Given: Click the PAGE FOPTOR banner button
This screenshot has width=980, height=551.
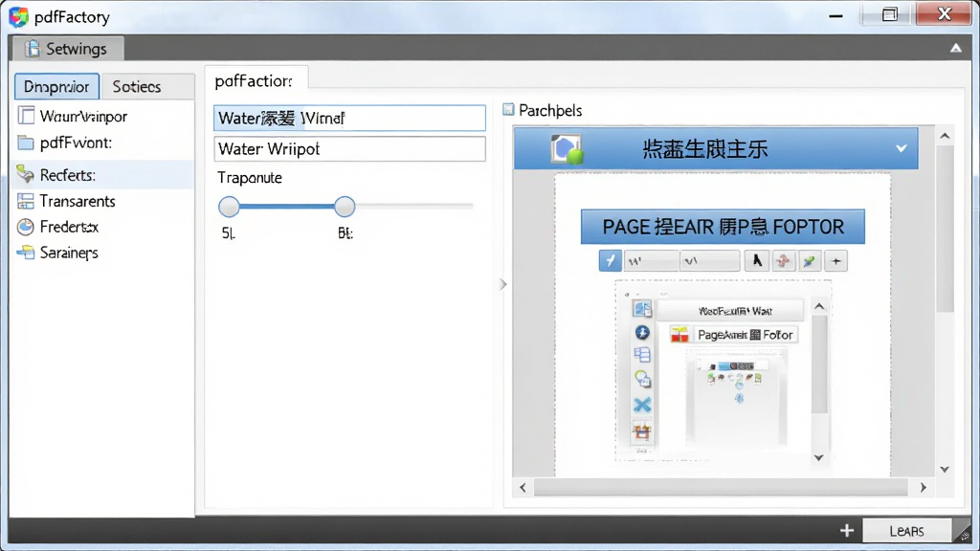Looking at the screenshot, I should (723, 227).
